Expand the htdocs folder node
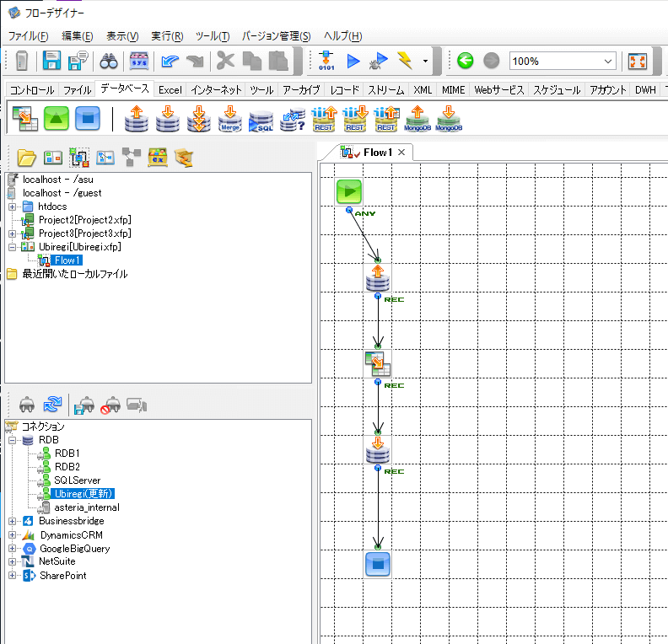The height and width of the screenshot is (644, 668). [13, 207]
